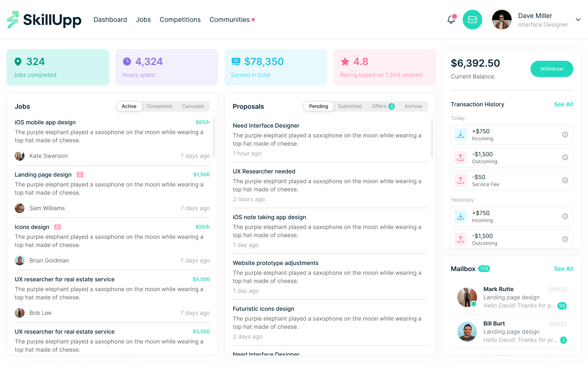
Task: Click the SkillUpp logo
Action: point(44,20)
